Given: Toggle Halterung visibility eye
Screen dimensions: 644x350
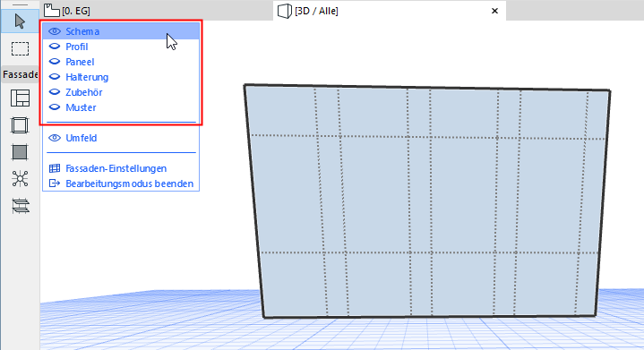Looking at the screenshot, I should click(55, 77).
